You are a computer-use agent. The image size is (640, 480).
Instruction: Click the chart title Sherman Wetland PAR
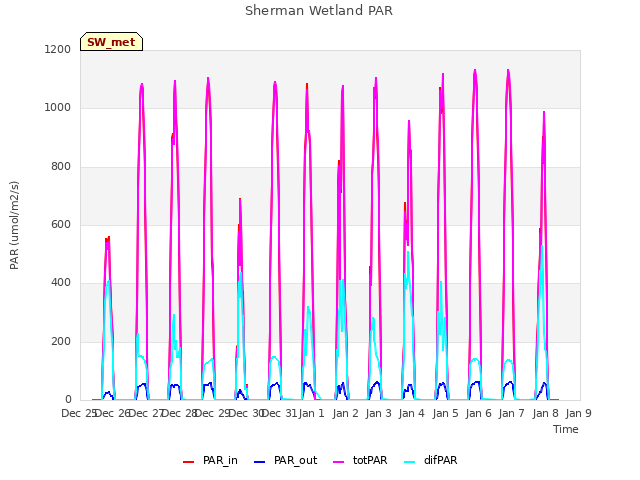(319, 11)
